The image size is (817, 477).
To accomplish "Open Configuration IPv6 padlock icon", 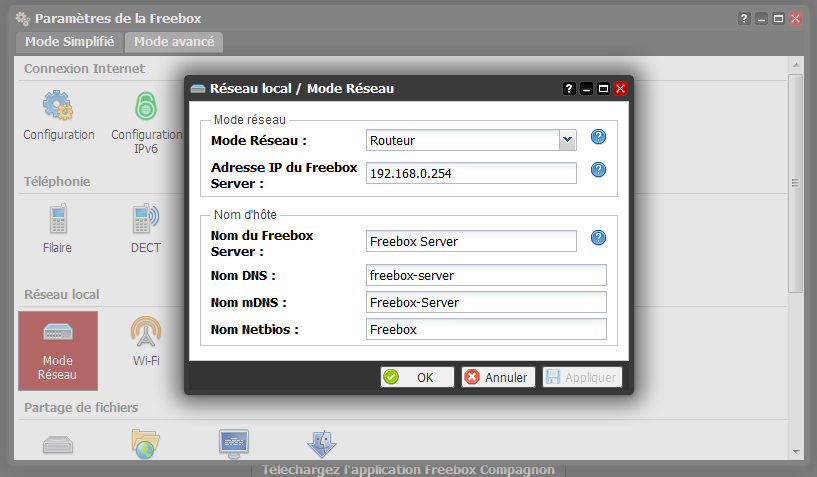I will (x=146, y=106).
